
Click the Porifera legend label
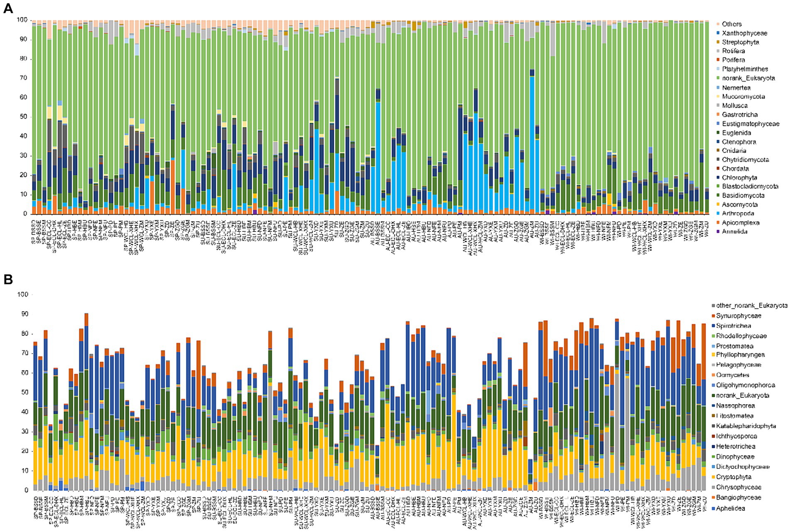pyautogui.click(x=733, y=60)
